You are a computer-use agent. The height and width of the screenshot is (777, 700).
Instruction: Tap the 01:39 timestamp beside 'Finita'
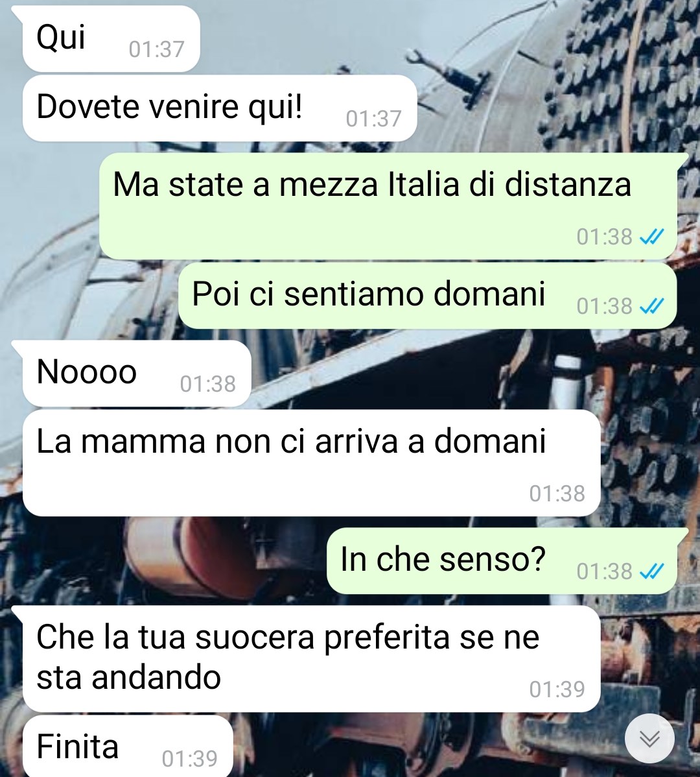(x=190, y=759)
